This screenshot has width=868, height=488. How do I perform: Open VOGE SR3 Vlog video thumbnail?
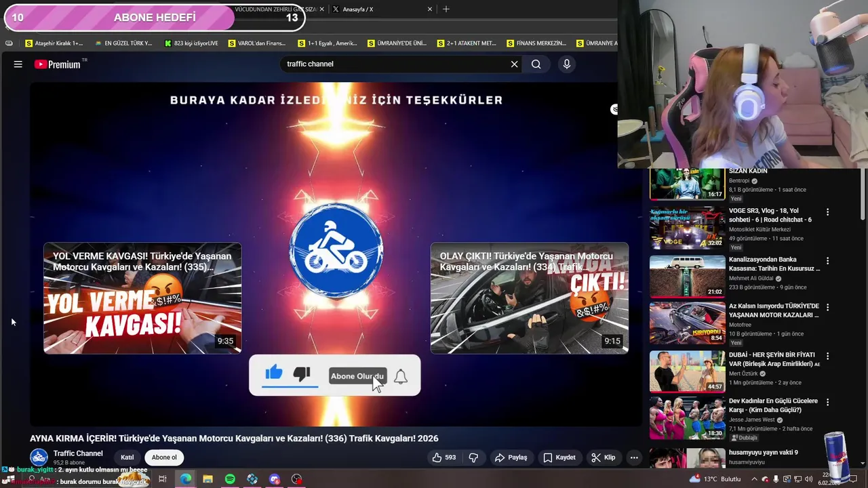687,228
